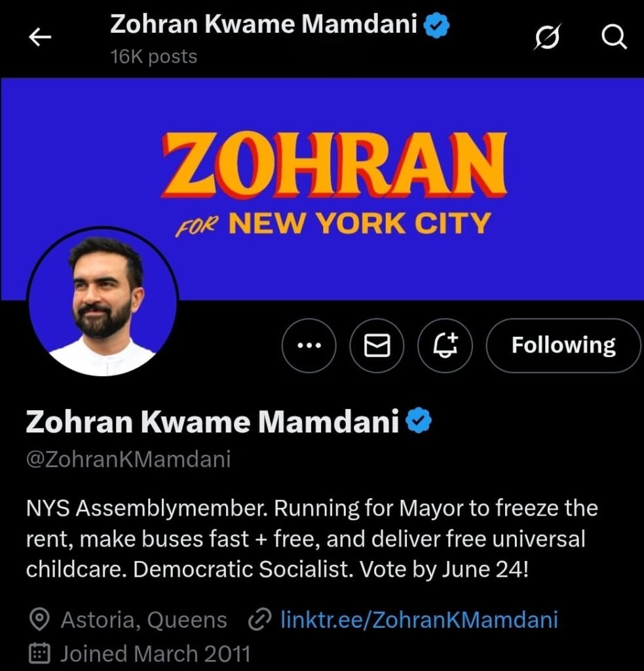Tap the chain link icon before linktr.ee

pos(259,619)
